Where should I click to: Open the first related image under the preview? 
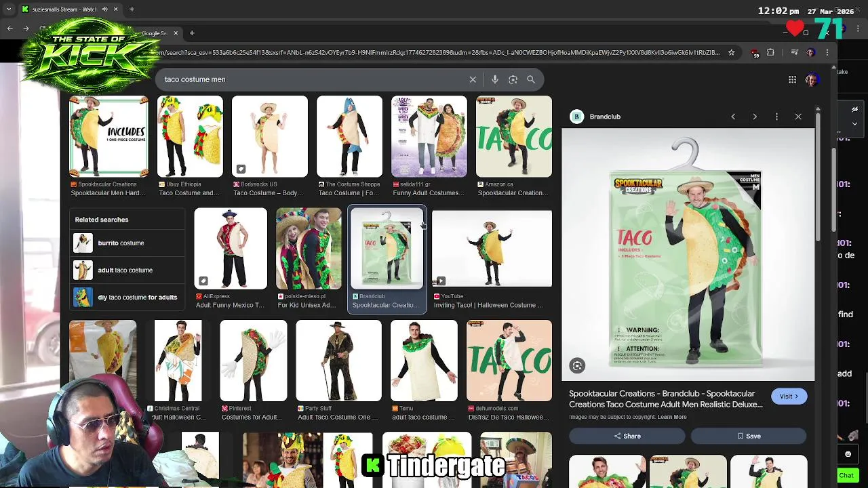[607, 472]
